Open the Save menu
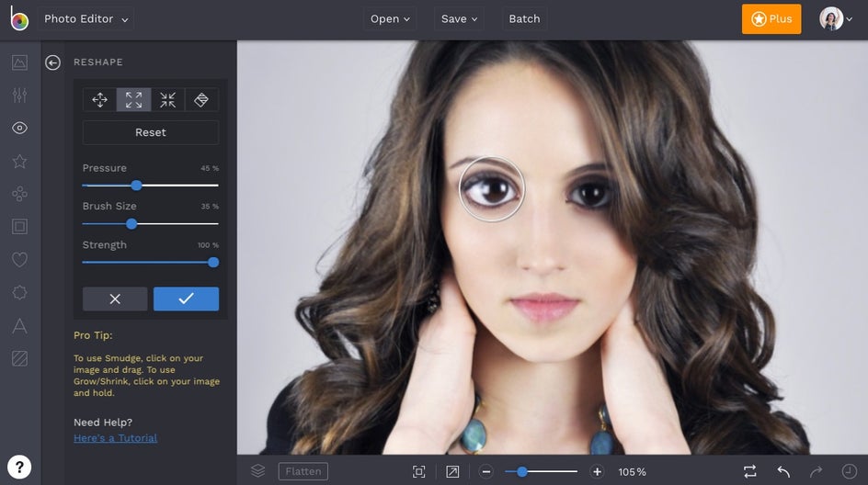This screenshot has height=485, width=868. tap(459, 18)
